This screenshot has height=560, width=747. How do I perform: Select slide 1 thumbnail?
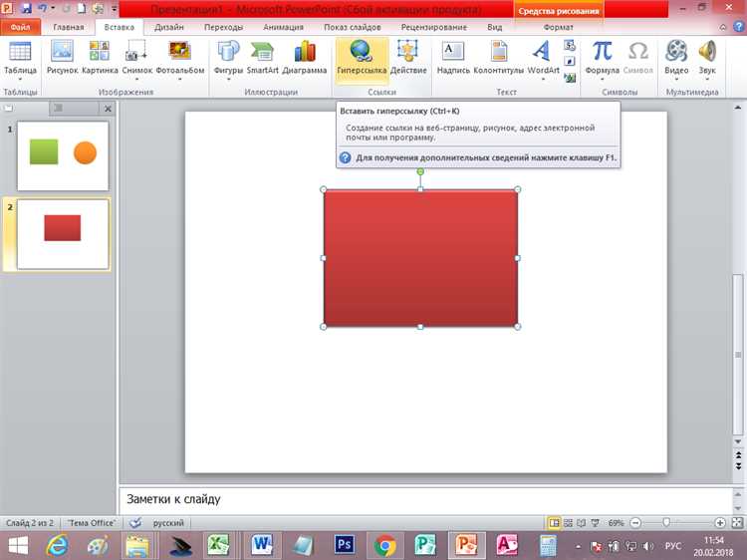point(63,155)
